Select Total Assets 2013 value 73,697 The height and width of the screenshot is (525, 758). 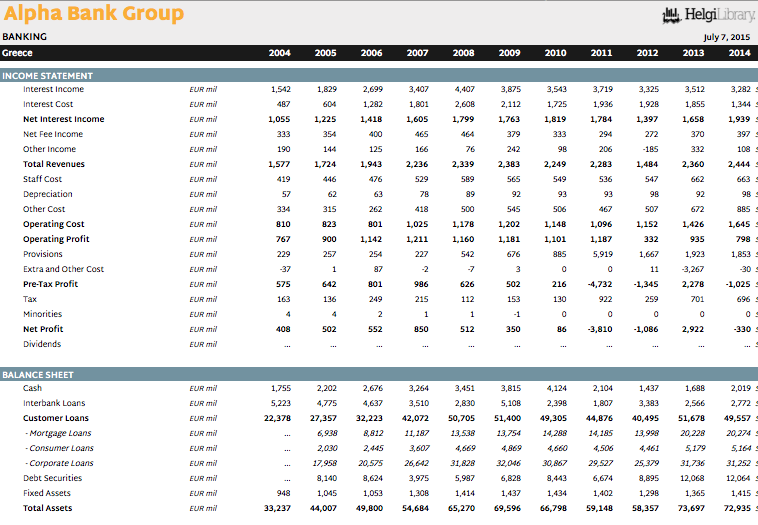click(691, 508)
